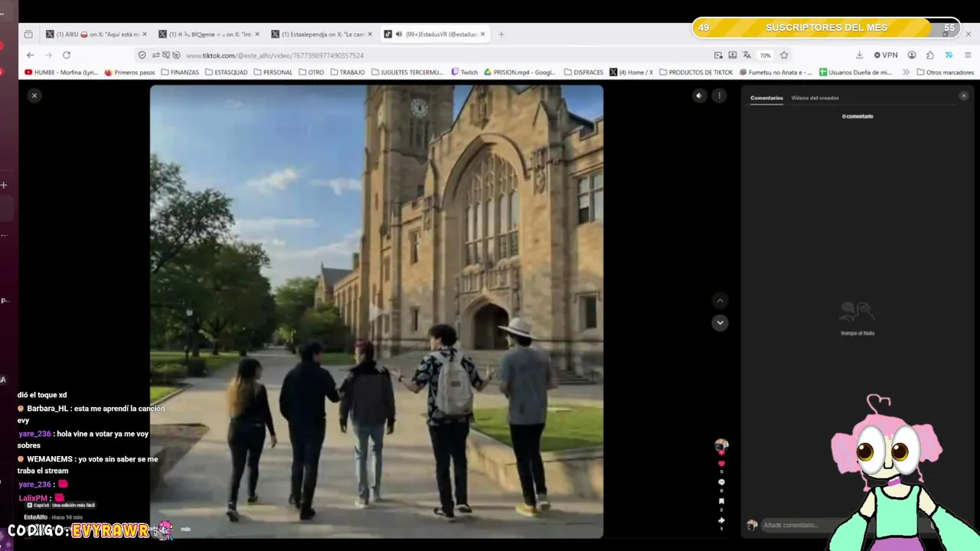Open the browser hamburger menu
The width and height of the screenshot is (980, 551).
pyautogui.click(x=968, y=55)
